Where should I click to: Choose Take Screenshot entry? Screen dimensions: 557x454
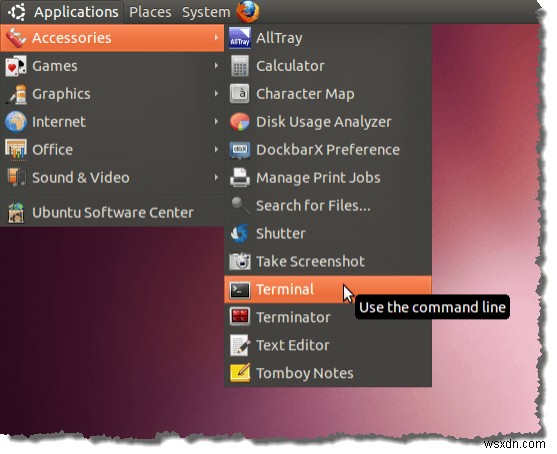[x=328, y=261]
